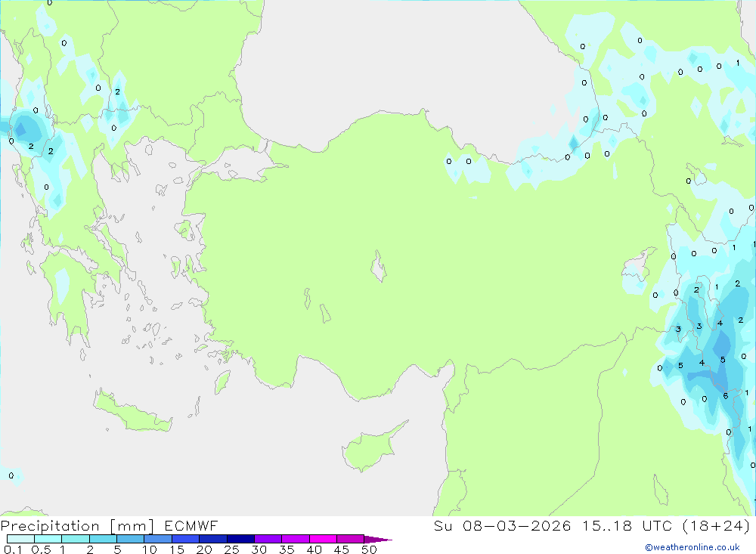Click the 25–30 mm navy legend swatch
Viewport: 756px width, 554px height.
[240, 539]
